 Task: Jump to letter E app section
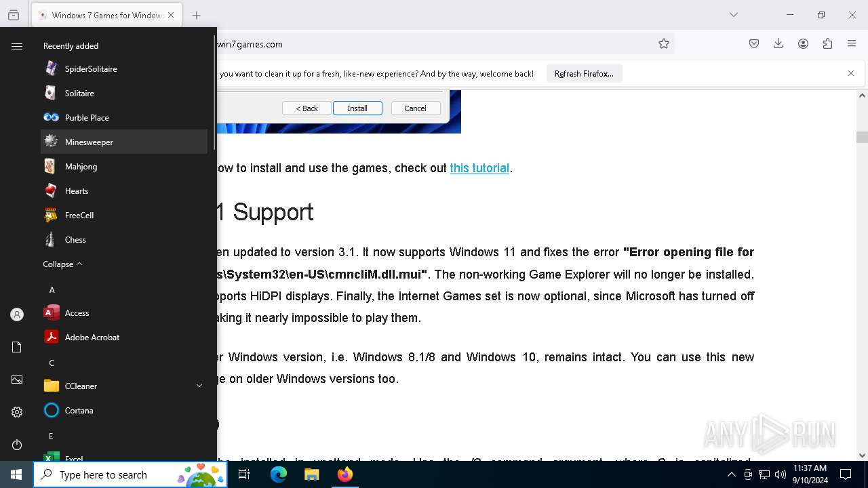point(52,436)
